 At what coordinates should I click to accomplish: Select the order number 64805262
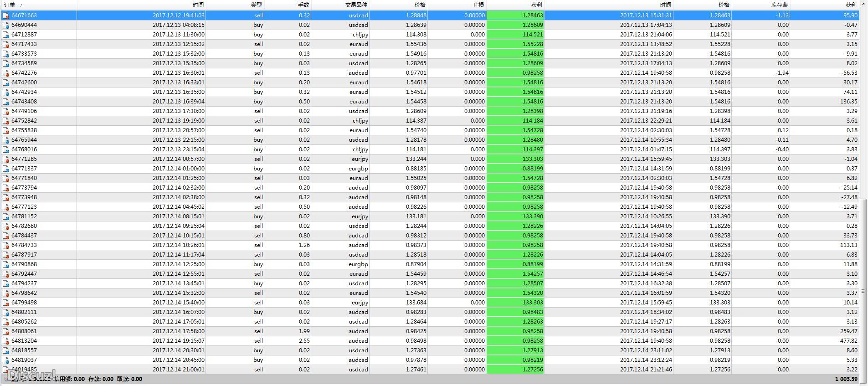tap(24, 322)
